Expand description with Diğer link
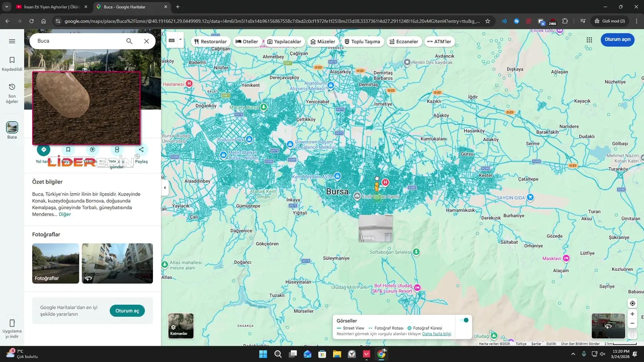 pyautogui.click(x=65, y=214)
